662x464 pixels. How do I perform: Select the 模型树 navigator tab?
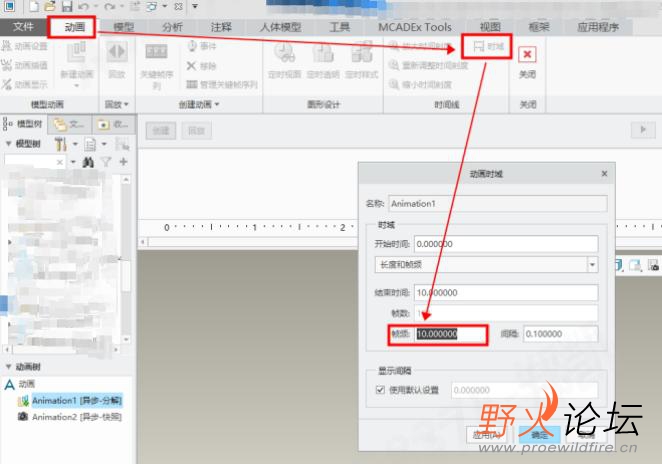pos(24,124)
